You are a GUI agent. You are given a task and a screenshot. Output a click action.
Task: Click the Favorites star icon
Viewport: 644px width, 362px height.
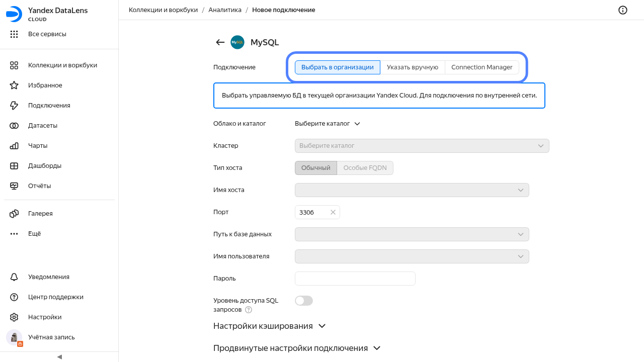[14, 85]
